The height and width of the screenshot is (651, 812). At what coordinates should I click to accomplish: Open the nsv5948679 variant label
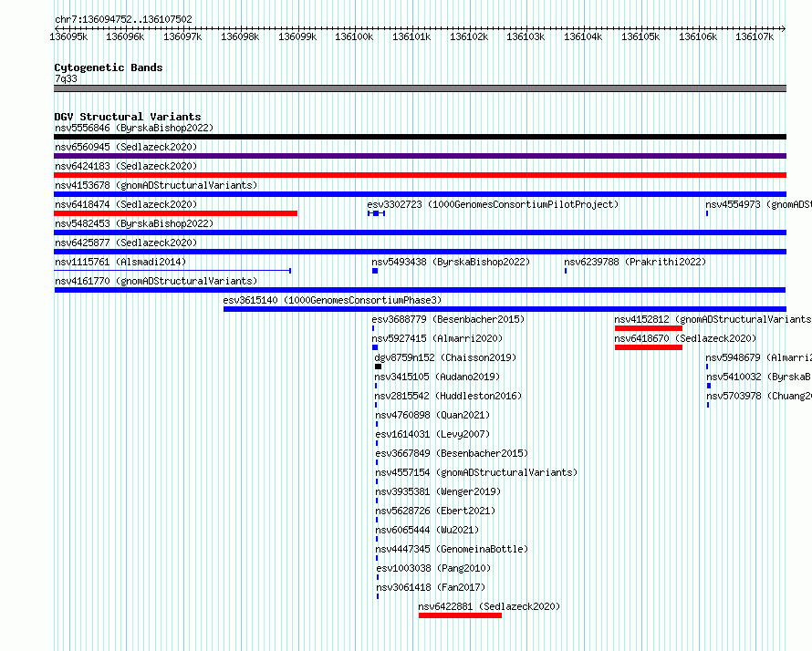pyautogui.click(x=758, y=357)
